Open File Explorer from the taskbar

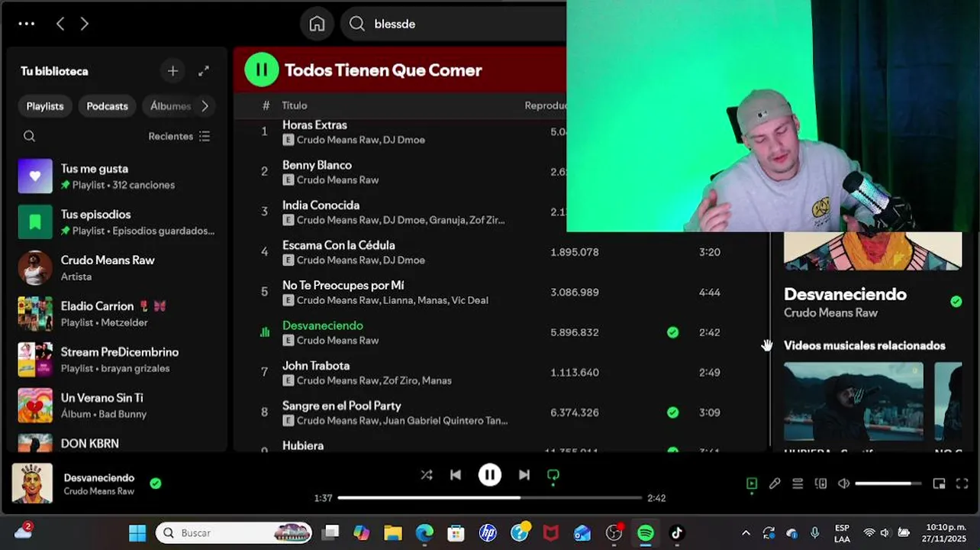point(392,533)
